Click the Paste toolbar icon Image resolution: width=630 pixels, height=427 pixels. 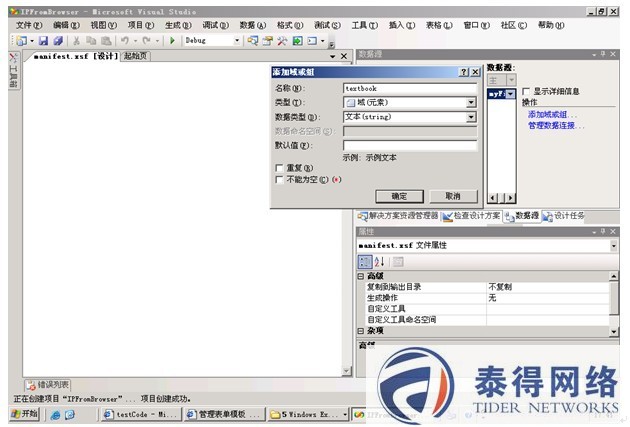click(106, 41)
